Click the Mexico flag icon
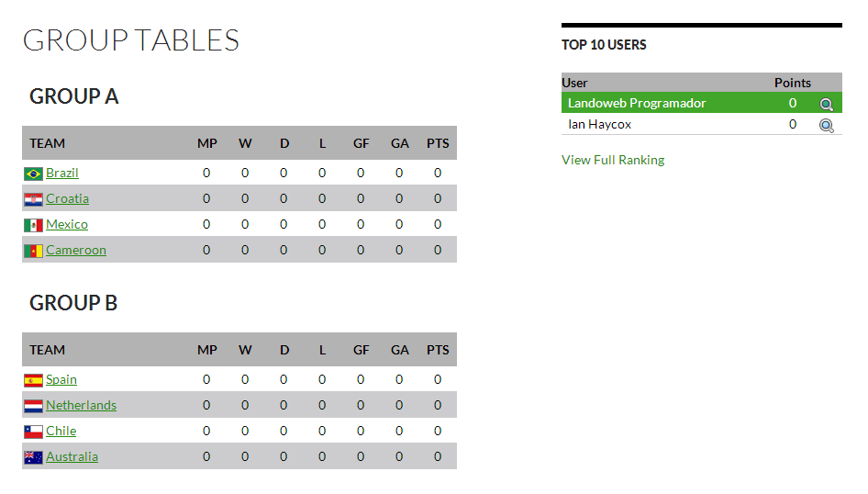This screenshot has width=868, height=494. (33, 225)
